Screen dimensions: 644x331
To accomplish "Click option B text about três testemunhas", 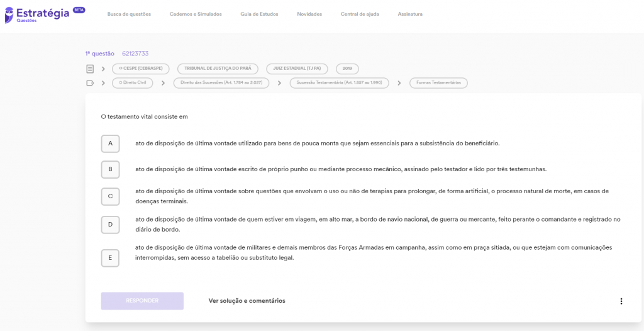I will pos(341,169).
